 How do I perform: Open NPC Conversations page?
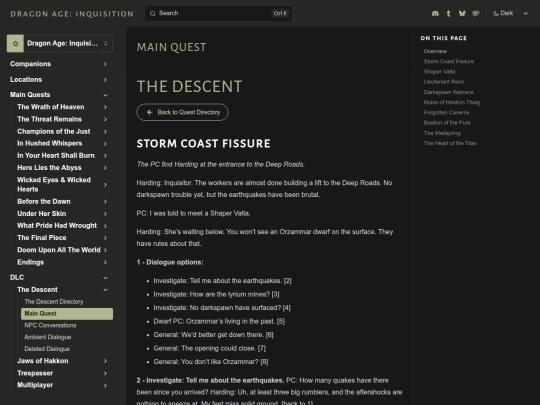tap(50, 325)
